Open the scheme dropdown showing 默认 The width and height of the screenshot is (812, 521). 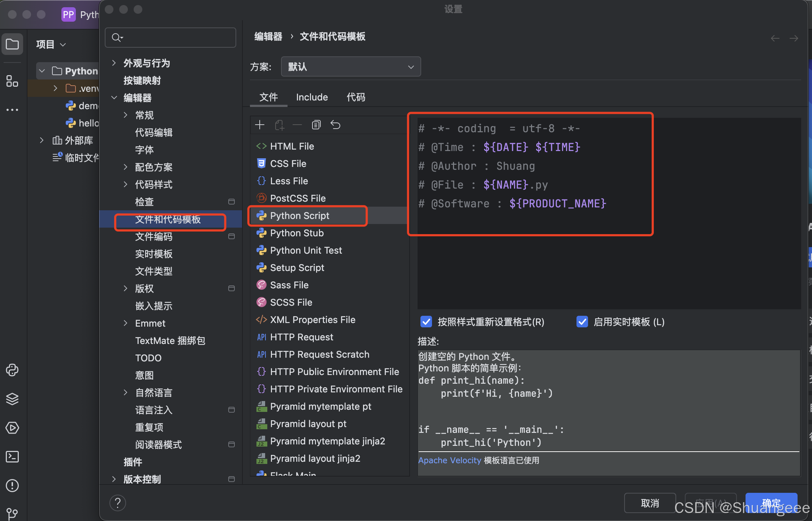point(351,67)
